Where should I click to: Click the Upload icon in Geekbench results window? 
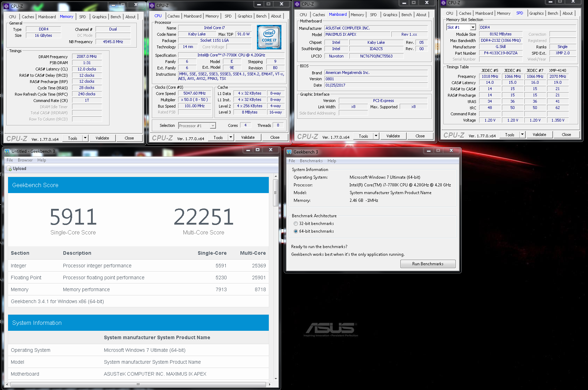(9, 169)
